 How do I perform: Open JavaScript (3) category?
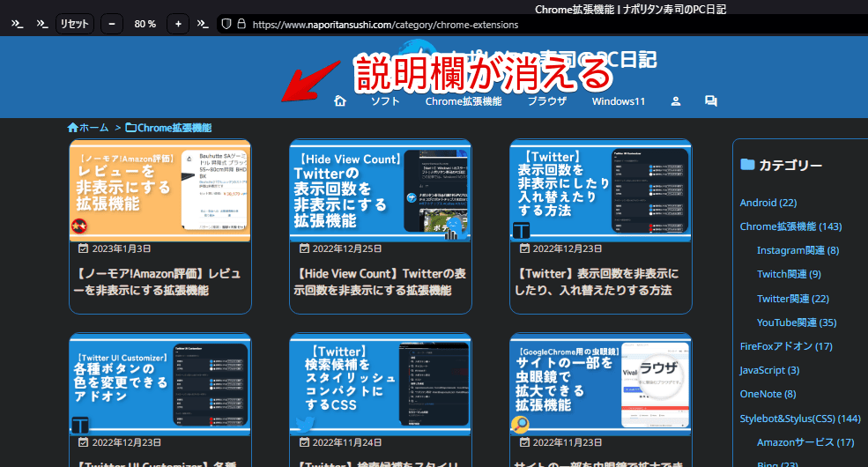point(769,370)
